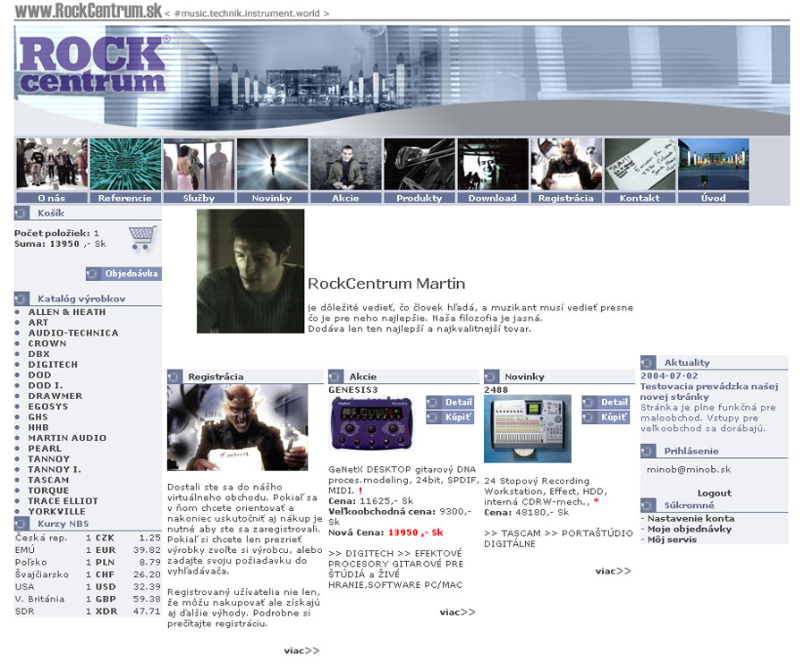Click the shopping cart icon in Košík

click(142, 238)
